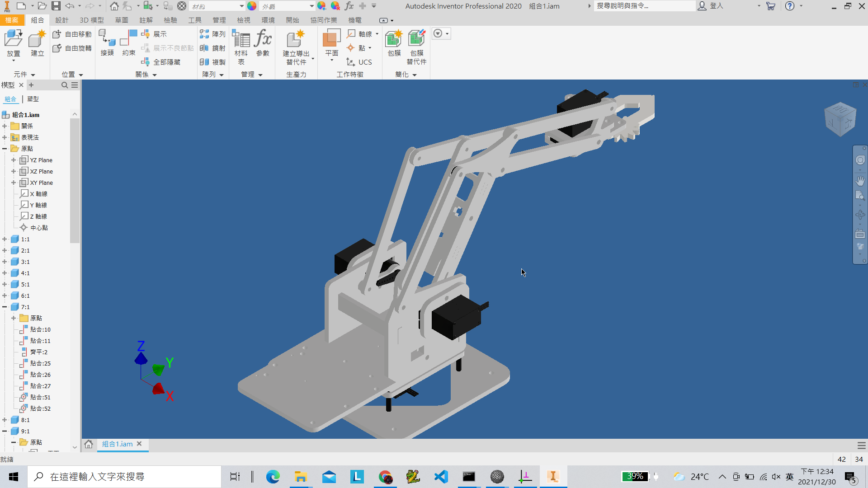Click the 點 work point tool

pos(357,48)
